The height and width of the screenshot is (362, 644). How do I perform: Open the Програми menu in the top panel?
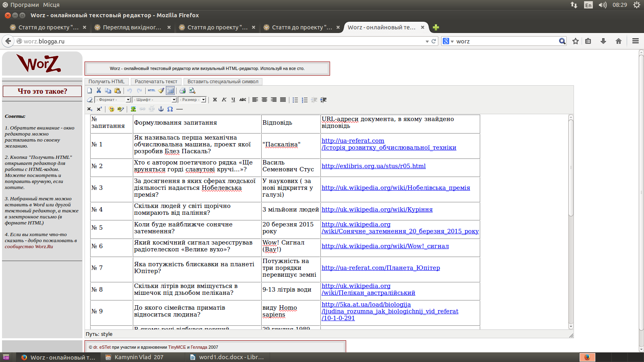tap(25, 5)
